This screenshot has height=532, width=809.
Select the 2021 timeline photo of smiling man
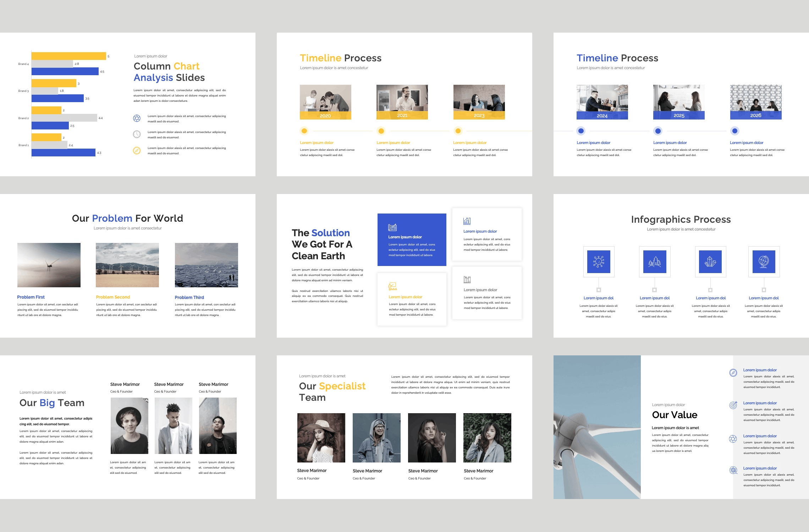(402, 102)
